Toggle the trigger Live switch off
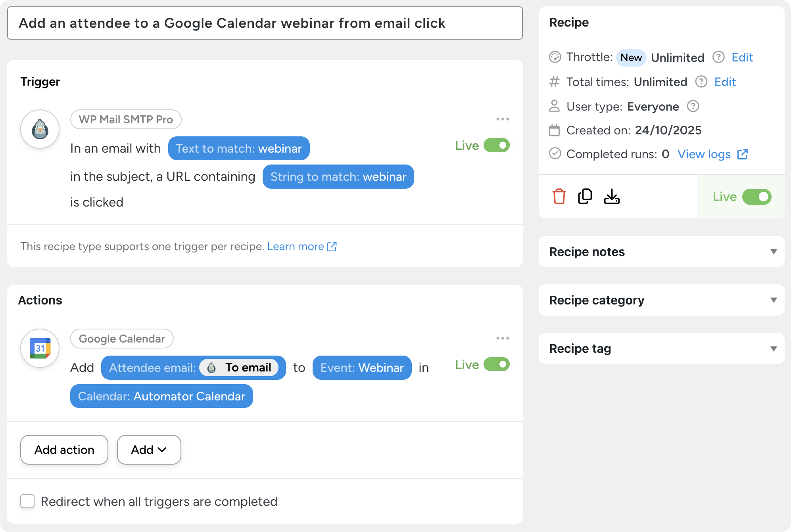791x532 pixels. [496, 145]
